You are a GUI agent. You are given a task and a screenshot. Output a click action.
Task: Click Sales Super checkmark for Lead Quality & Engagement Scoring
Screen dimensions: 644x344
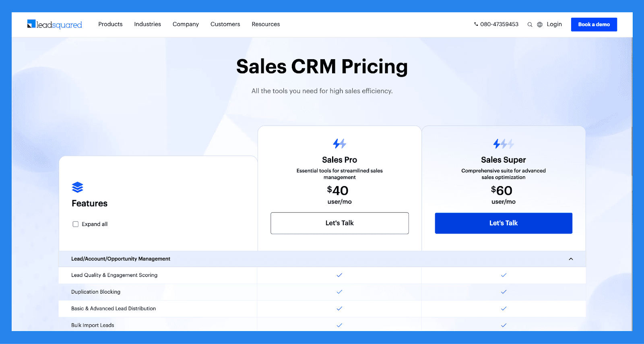pos(504,275)
